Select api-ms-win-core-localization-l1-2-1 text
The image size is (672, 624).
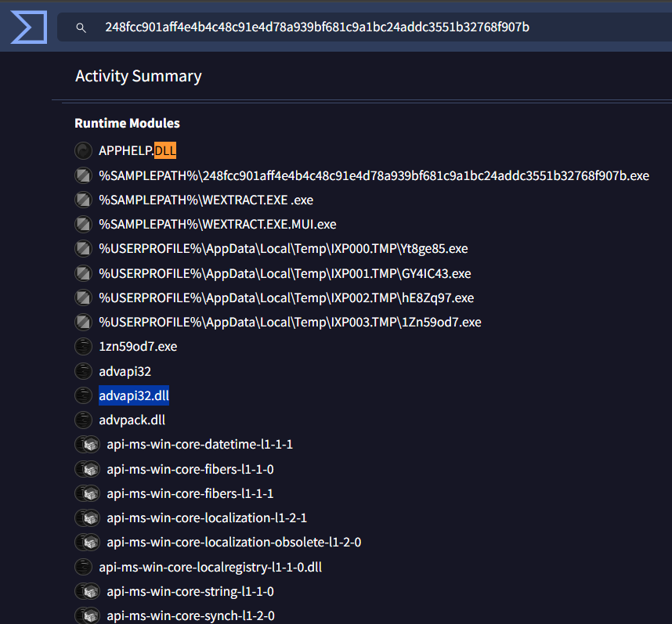click(207, 518)
